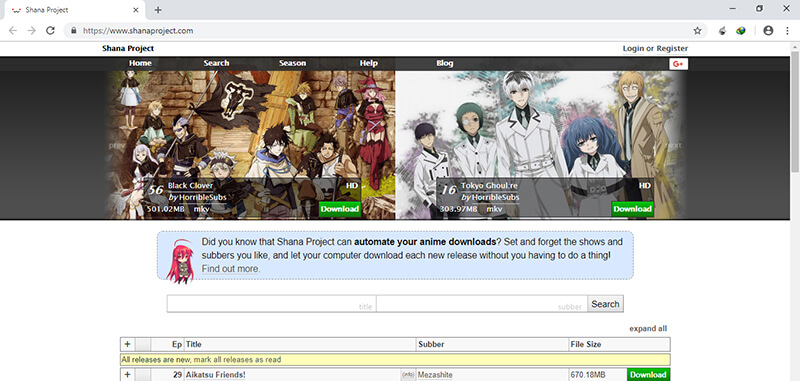The image size is (800, 381).
Task: Click the Search button next to subber field
Action: point(606,304)
